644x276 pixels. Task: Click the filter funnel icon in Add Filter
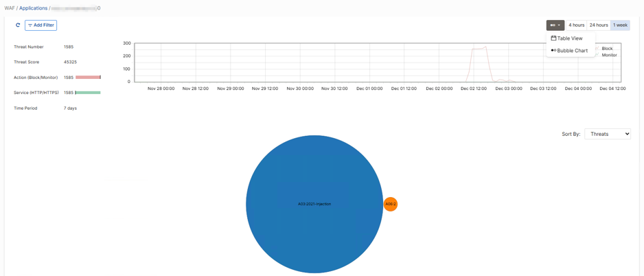(30, 25)
